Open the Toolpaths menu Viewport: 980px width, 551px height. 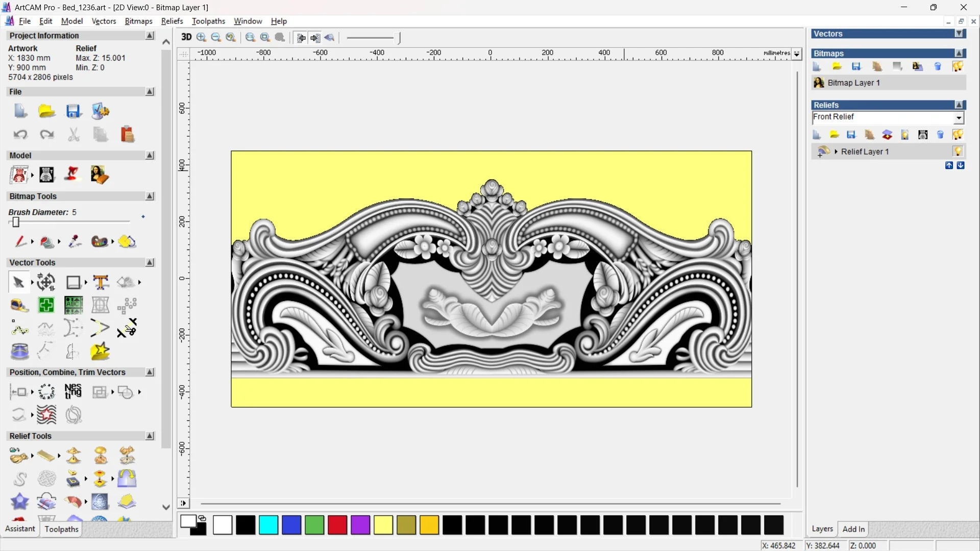point(208,21)
